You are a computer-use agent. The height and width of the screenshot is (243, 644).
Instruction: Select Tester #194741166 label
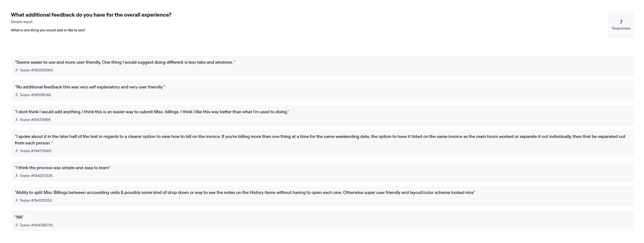tap(35, 120)
